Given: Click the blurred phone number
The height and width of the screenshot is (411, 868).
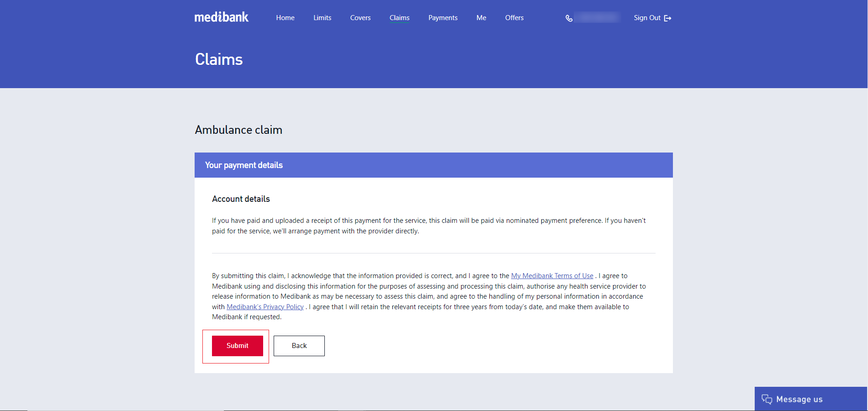Looking at the screenshot, I should pos(597,18).
